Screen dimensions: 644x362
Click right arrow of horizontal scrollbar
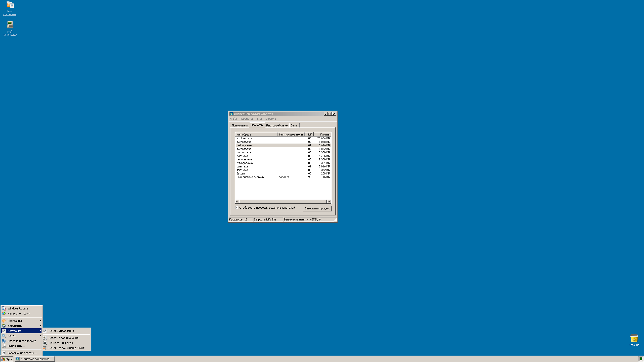tap(329, 202)
